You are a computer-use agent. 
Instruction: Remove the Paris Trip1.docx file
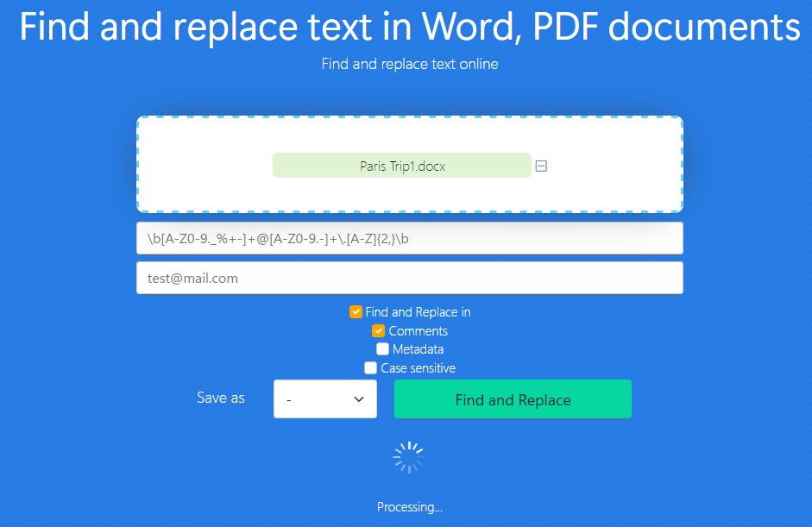point(541,166)
